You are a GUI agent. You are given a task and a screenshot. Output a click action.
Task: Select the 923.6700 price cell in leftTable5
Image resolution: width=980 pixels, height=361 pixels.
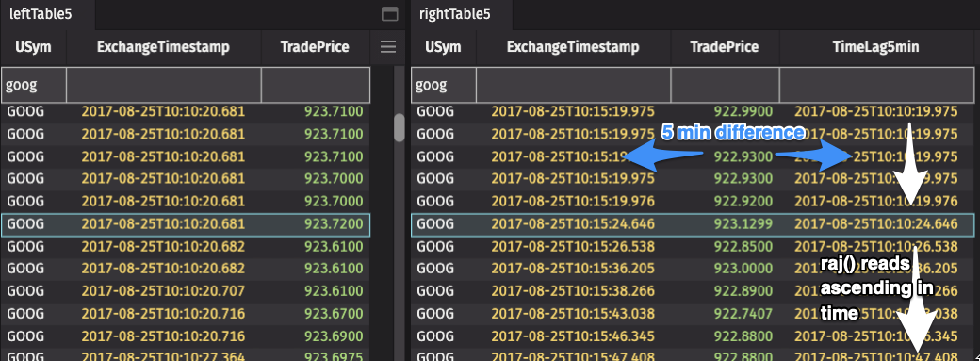[334, 314]
